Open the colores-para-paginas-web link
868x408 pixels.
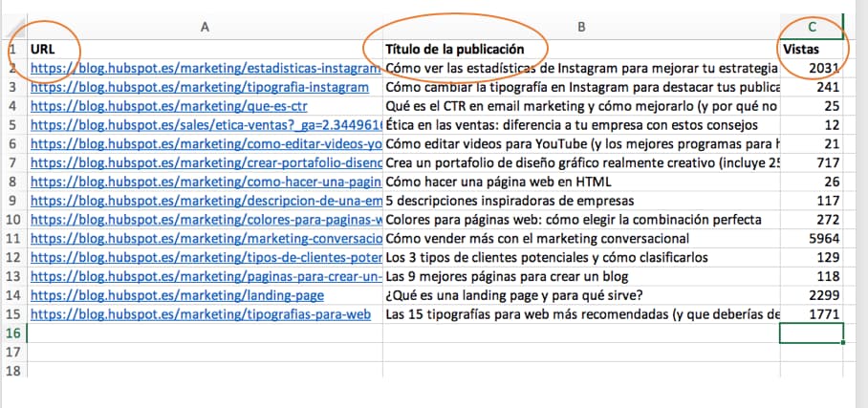click(206, 220)
